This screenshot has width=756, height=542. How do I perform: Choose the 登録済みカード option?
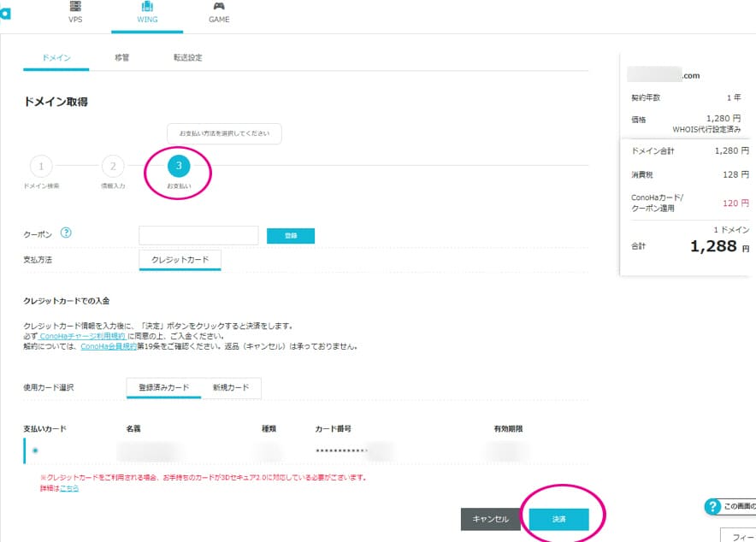point(164,388)
